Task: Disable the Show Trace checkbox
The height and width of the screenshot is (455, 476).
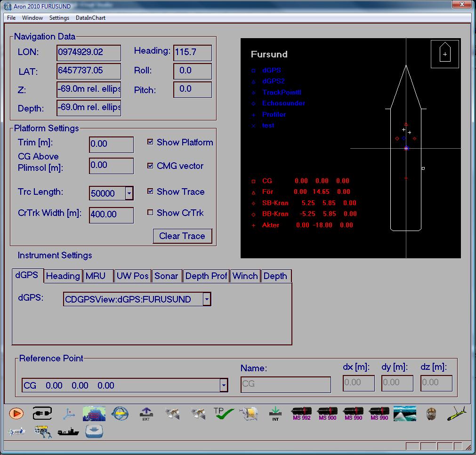Action: 150,192
